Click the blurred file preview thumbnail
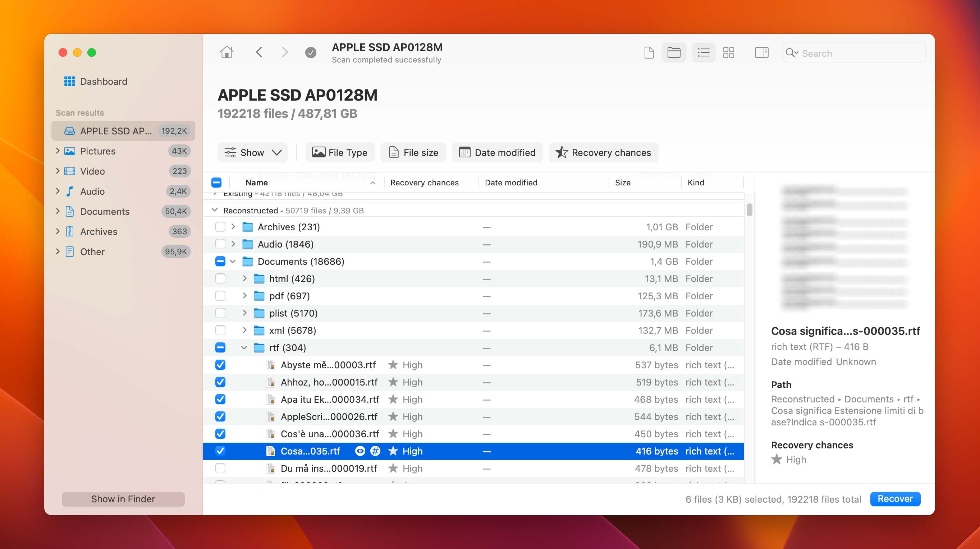Viewport: 980px width, 549px height. (844, 247)
